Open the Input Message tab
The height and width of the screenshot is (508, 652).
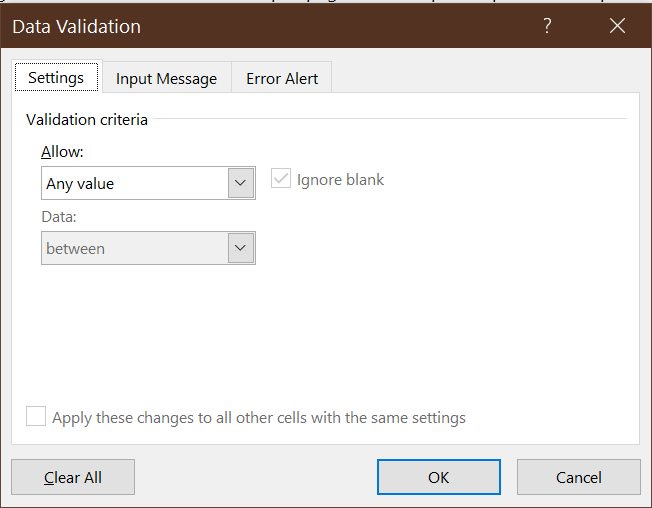point(166,79)
